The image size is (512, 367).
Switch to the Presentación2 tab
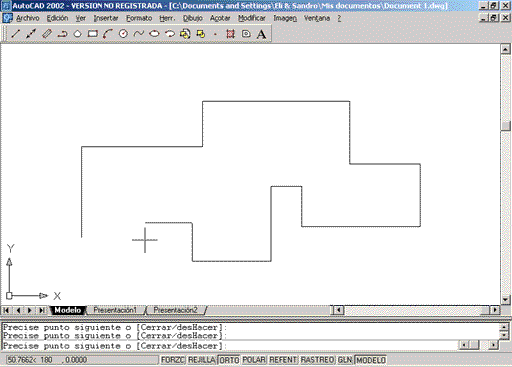click(x=175, y=310)
